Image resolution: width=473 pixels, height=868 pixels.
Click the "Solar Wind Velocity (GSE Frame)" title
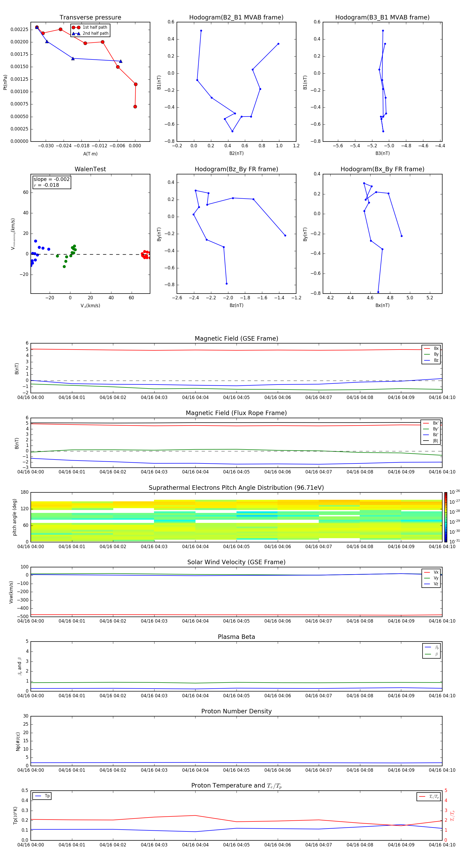click(236, 562)
